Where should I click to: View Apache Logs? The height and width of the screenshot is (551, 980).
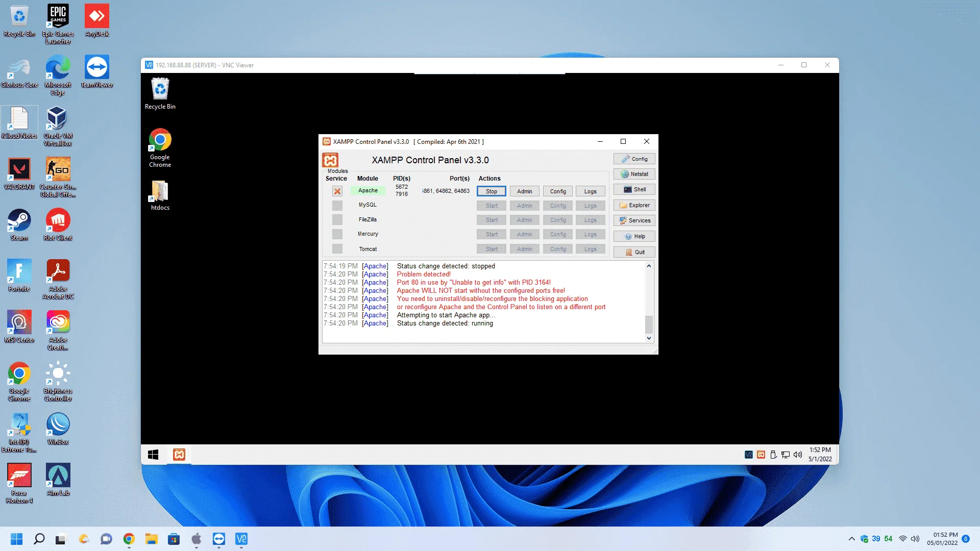pyautogui.click(x=590, y=191)
